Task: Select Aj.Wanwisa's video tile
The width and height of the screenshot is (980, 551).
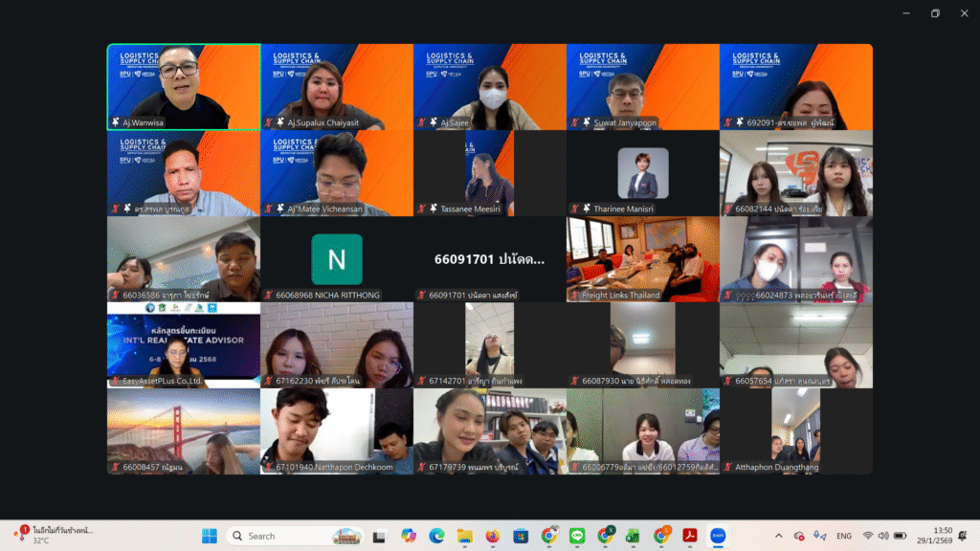Action: click(184, 86)
